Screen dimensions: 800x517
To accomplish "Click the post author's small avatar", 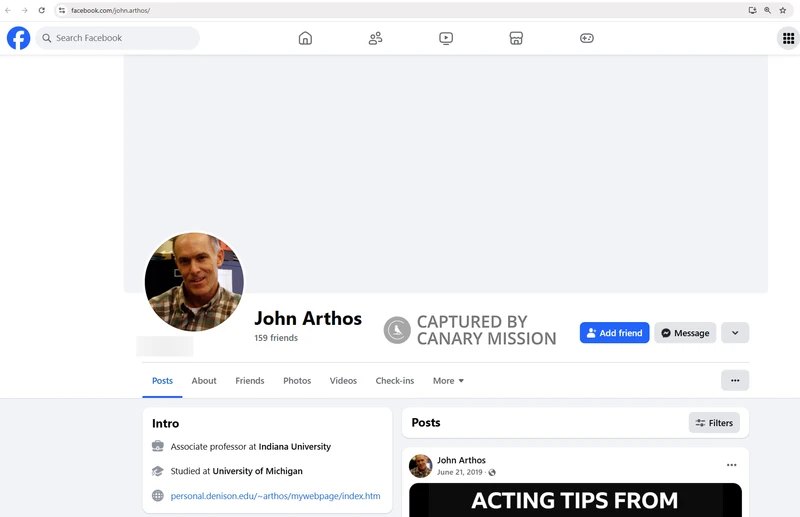I will 420,466.
